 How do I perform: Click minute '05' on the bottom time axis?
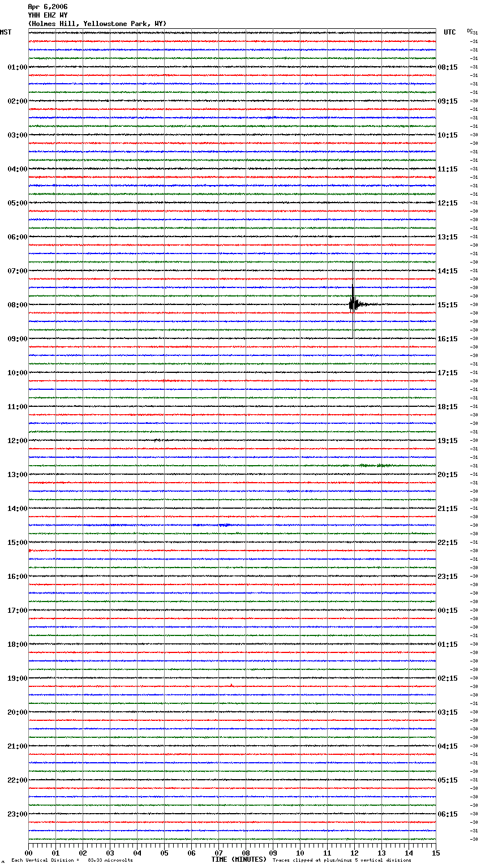(164, 853)
